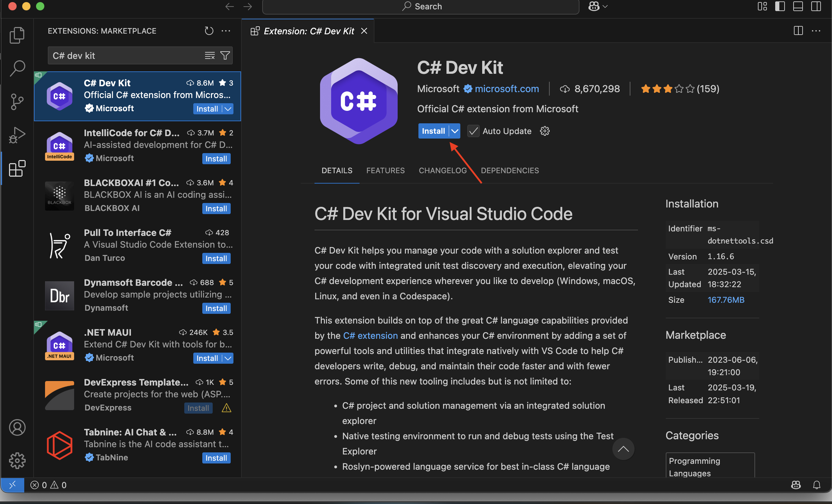Click the Programming Languages category
832x504 pixels.
coord(710,466)
